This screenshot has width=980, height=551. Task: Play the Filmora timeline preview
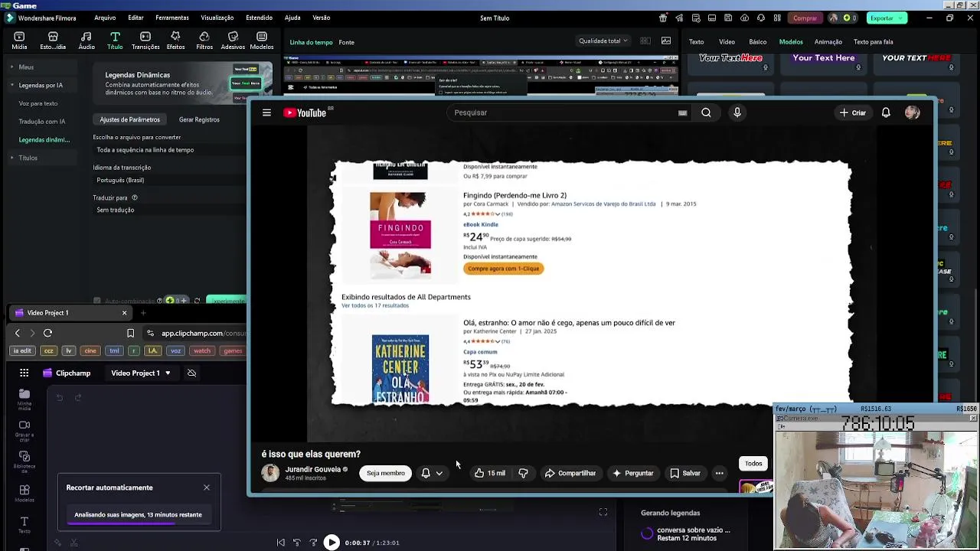pyautogui.click(x=332, y=543)
